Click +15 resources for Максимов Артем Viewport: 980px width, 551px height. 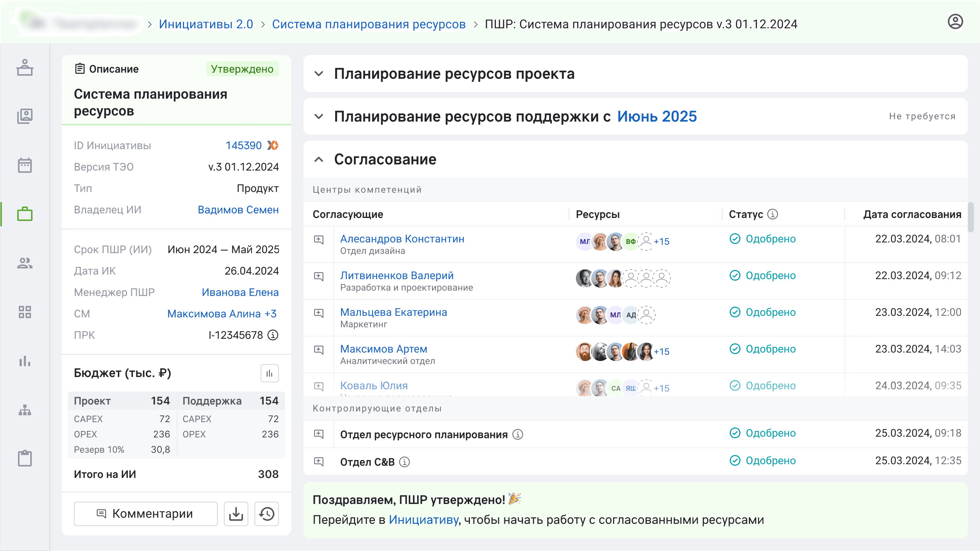(662, 352)
